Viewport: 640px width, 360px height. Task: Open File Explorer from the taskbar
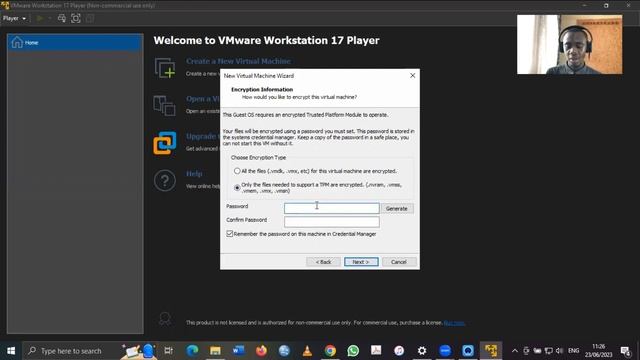point(215,351)
